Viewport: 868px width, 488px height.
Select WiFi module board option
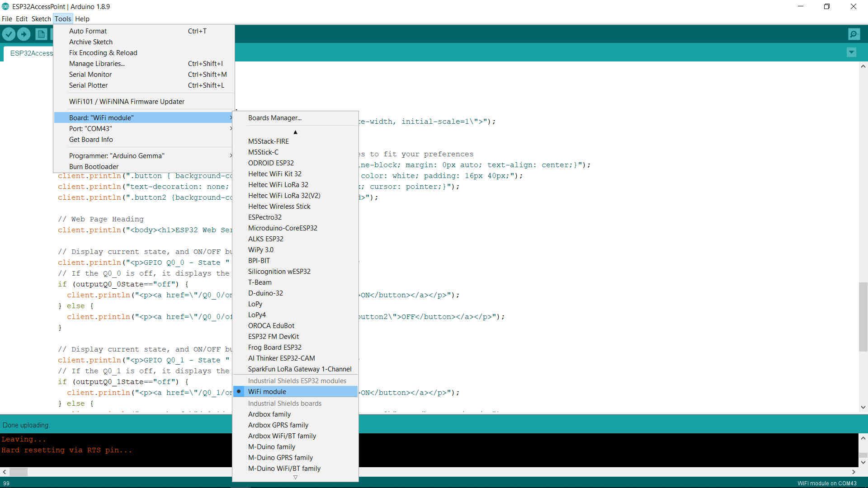click(x=267, y=391)
